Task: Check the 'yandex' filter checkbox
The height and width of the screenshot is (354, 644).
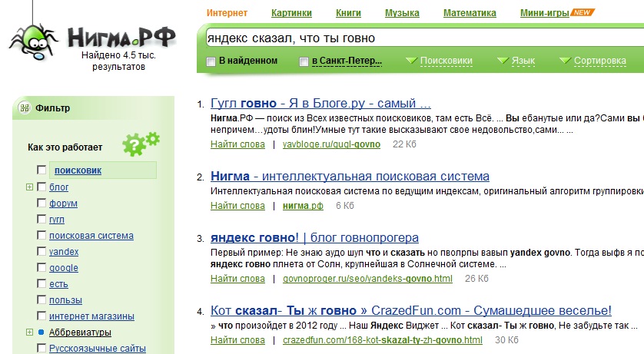Action: tap(41, 251)
